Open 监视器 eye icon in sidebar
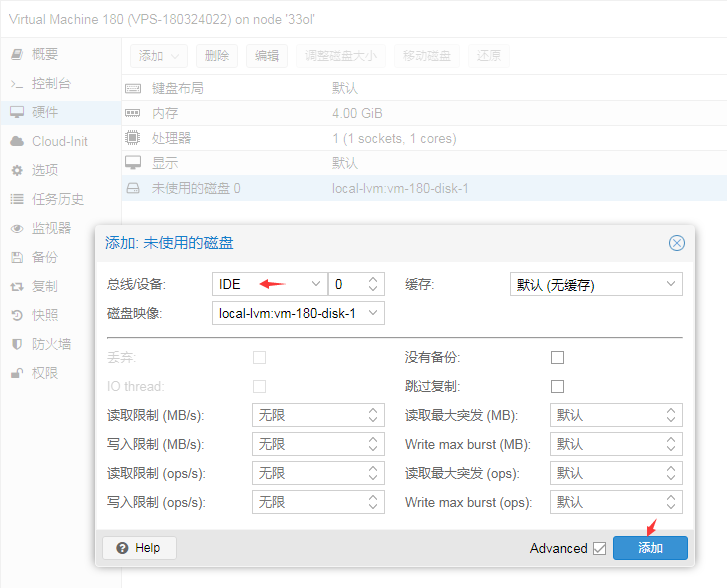Screen dimensions: 727x588 pos(17,228)
